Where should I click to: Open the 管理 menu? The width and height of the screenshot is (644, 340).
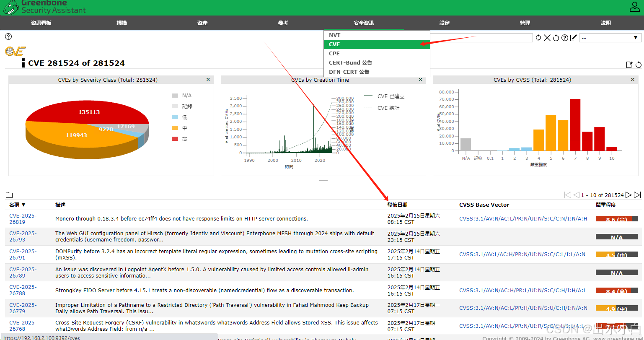pos(525,23)
